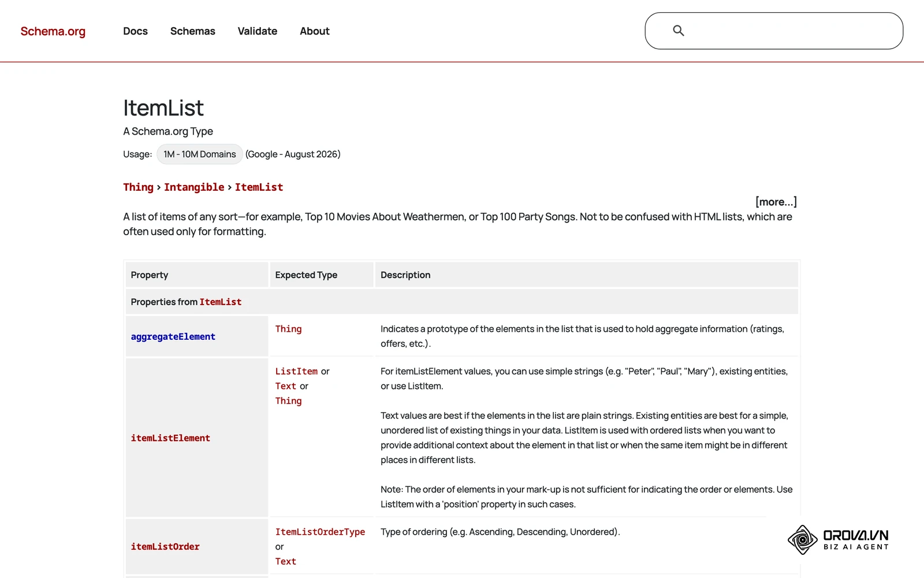The width and height of the screenshot is (924, 578).
Task: Click Thing type in aggregateElement row
Action: 289,329
